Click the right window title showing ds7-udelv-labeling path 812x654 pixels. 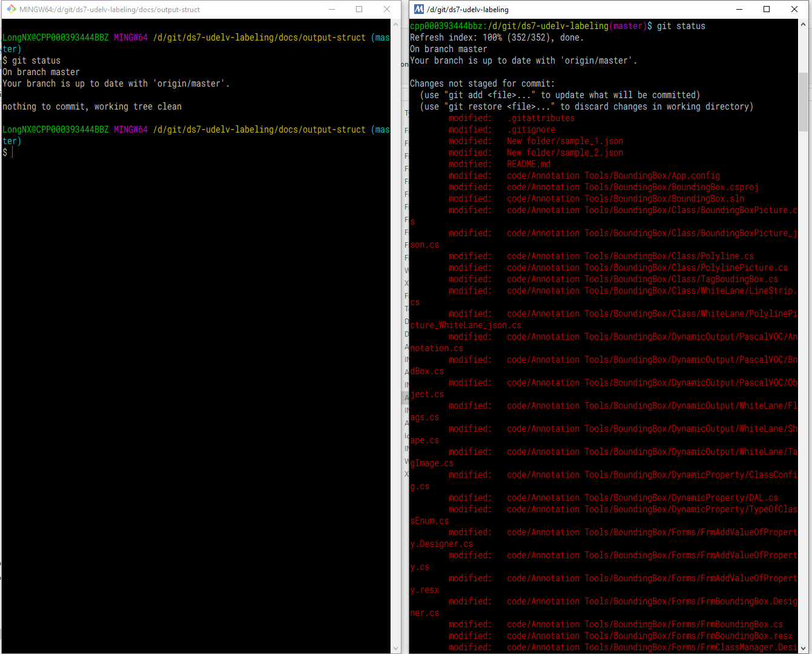tap(469, 9)
